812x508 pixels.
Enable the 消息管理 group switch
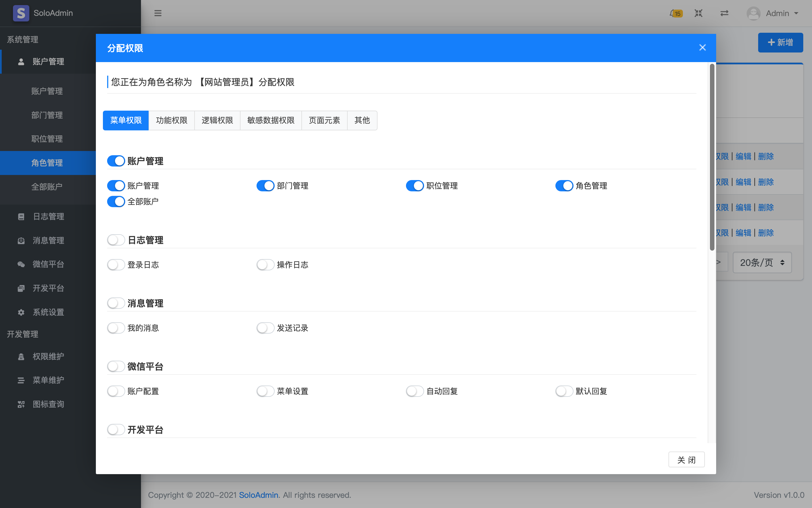click(116, 303)
